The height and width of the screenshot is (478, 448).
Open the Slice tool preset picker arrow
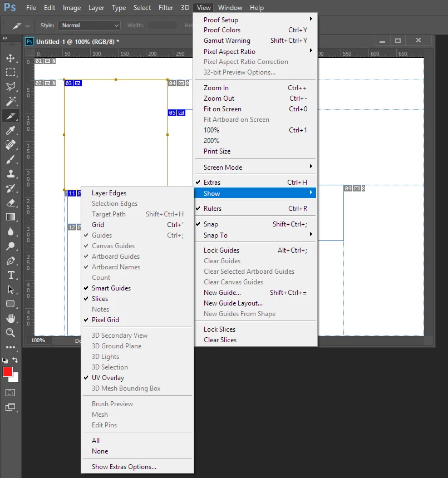[x=27, y=26]
